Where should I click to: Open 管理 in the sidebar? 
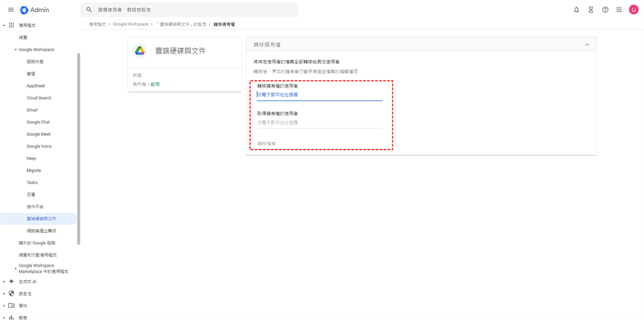(x=31, y=74)
